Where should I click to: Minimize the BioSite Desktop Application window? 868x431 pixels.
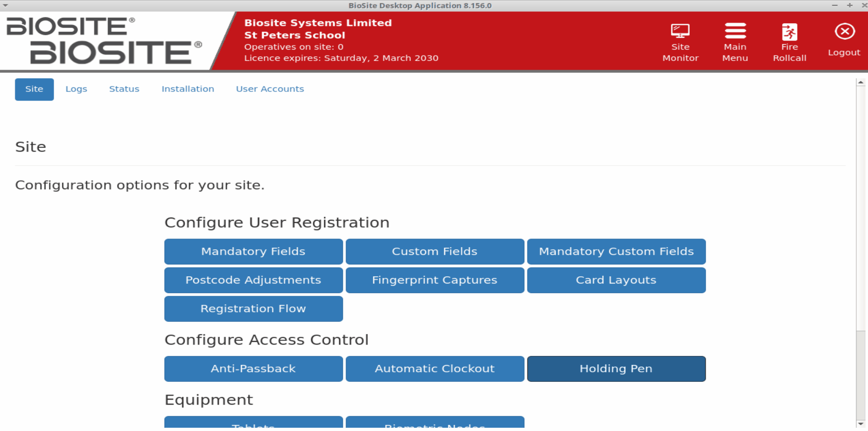coord(835,5)
